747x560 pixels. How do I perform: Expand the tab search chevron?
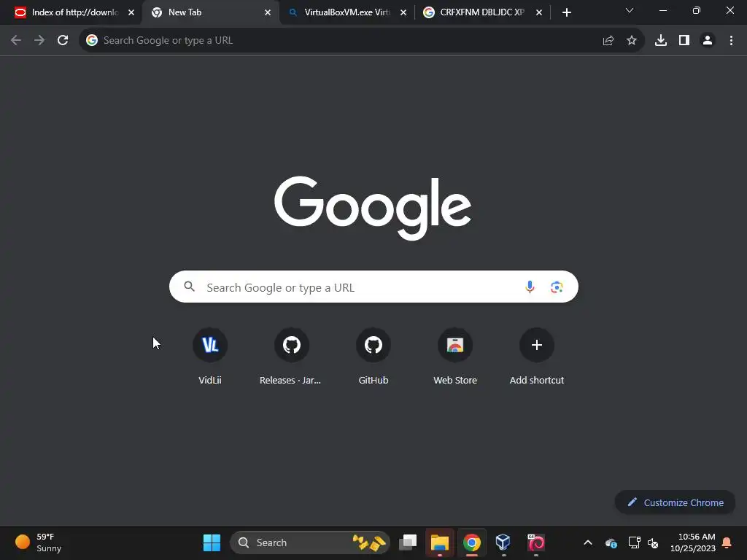point(630,10)
